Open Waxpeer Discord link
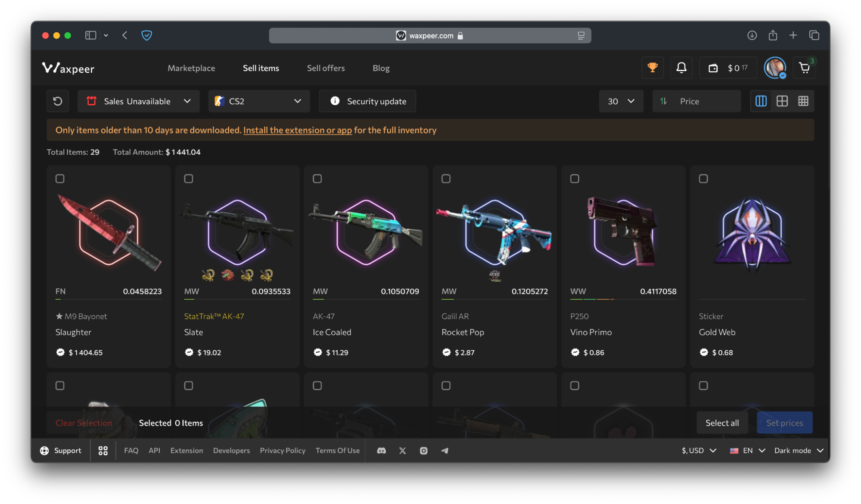861x504 pixels. [x=381, y=451]
